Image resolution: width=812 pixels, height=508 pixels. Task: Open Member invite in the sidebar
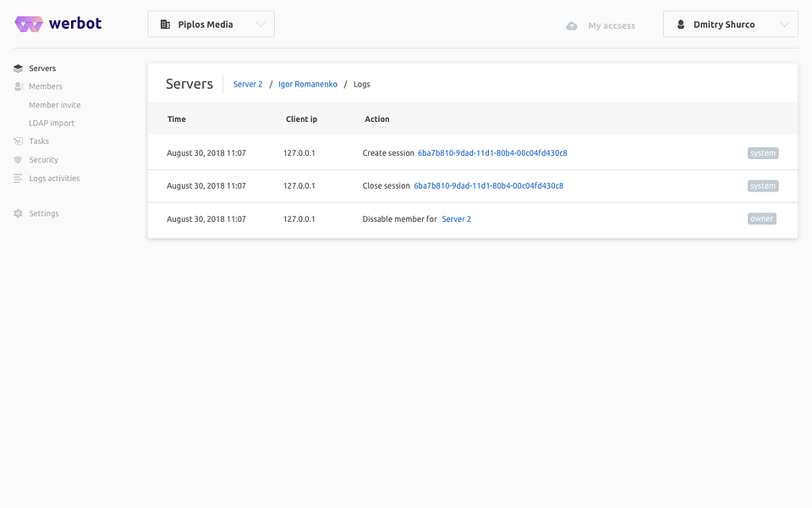[x=55, y=105]
